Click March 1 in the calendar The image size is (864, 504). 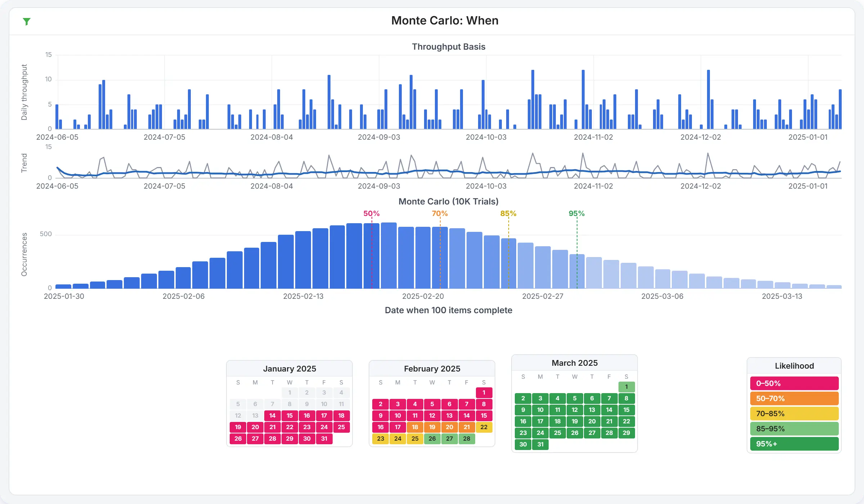pyautogui.click(x=626, y=387)
